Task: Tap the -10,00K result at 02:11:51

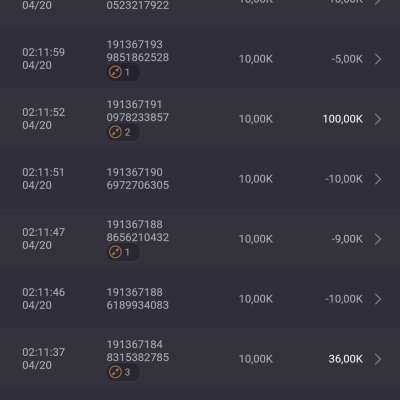Action: tap(344, 179)
